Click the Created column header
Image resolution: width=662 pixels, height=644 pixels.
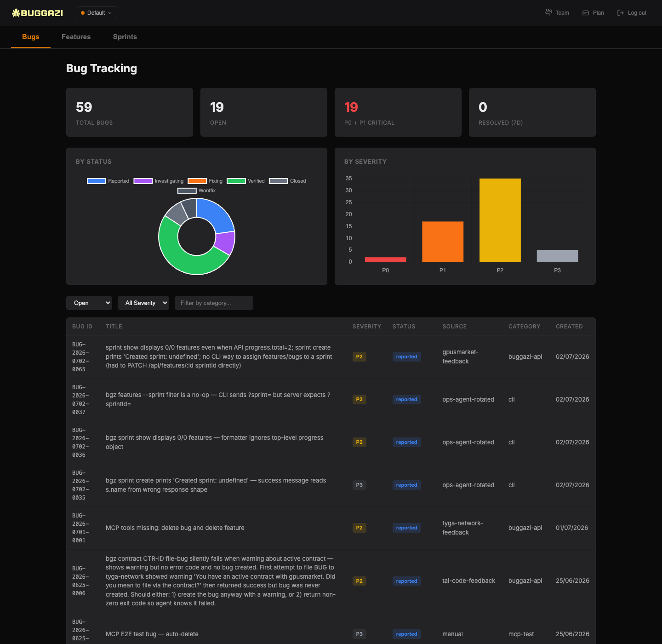coord(569,327)
